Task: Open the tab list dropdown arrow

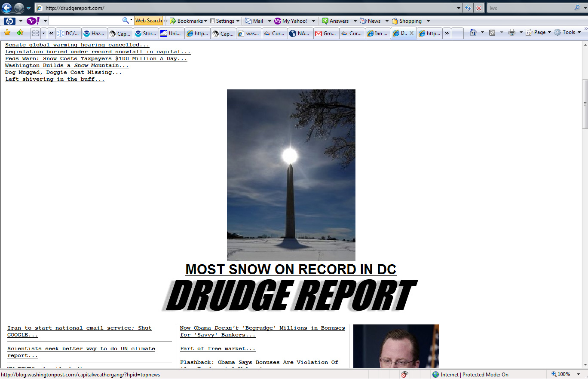Action: tap(43, 33)
